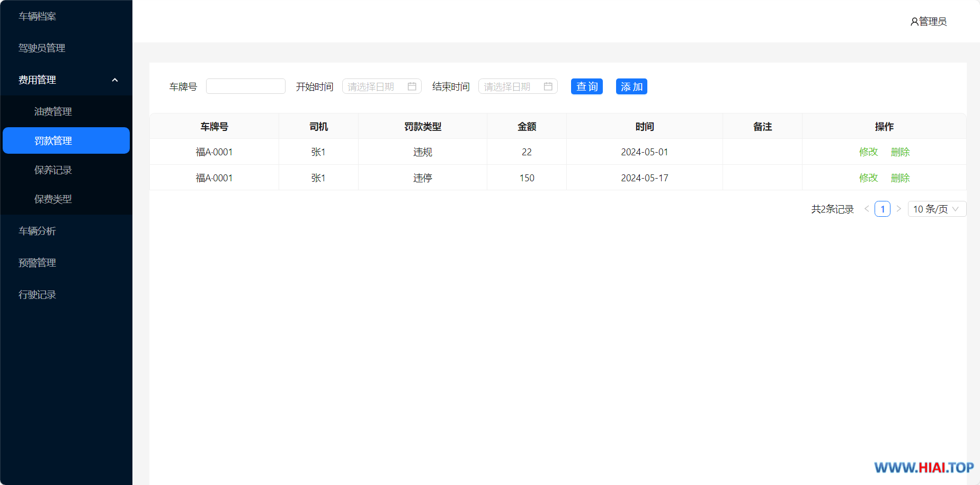The image size is (980, 485).
Task: Open the 油费管理 submenu item
Action: pyautogui.click(x=66, y=111)
